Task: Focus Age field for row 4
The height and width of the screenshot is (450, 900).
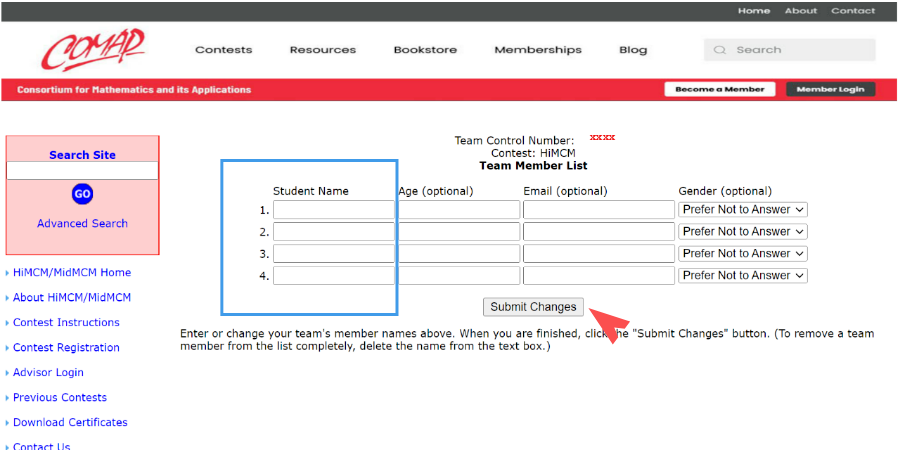Action: pos(459,276)
